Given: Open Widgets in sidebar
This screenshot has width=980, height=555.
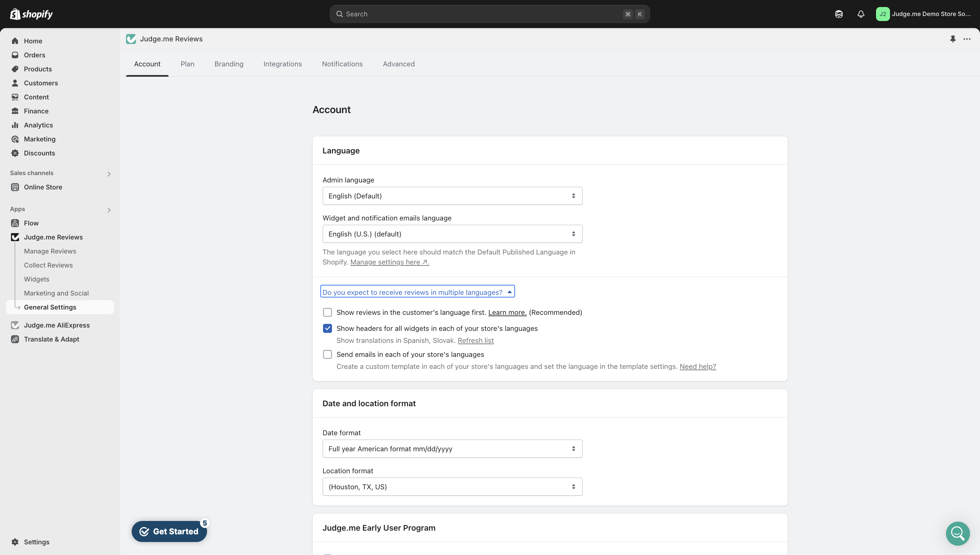Looking at the screenshot, I should (37, 280).
